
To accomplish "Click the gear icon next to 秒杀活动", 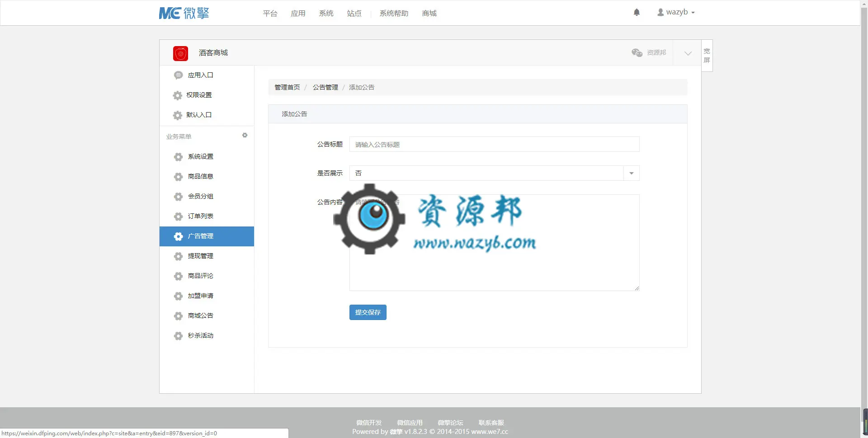I will tap(179, 336).
